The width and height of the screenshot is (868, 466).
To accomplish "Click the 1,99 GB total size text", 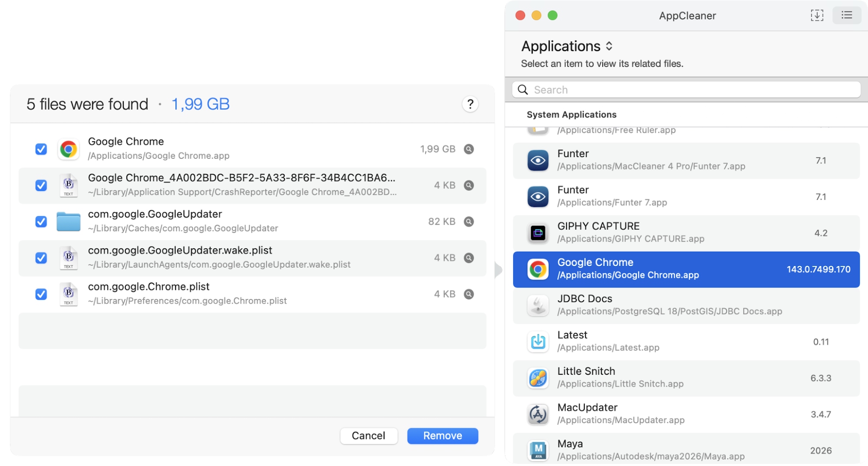I will 200,104.
